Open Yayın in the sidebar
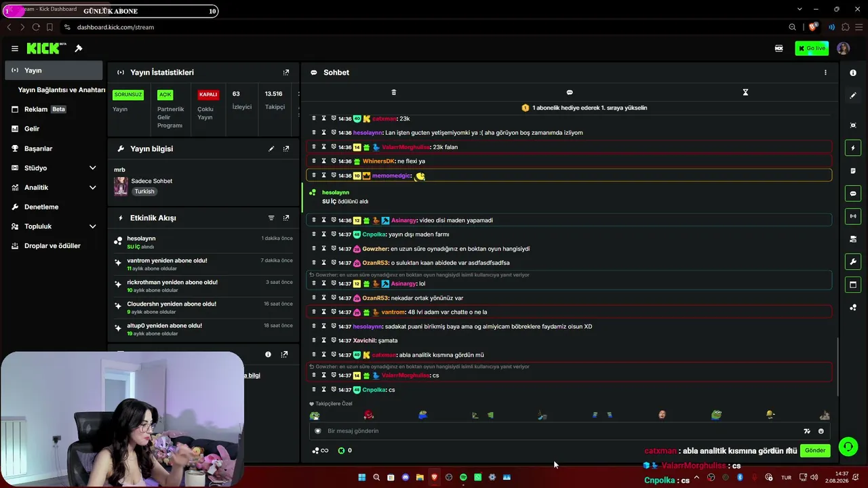This screenshot has width=868, height=488. [54, 70]
